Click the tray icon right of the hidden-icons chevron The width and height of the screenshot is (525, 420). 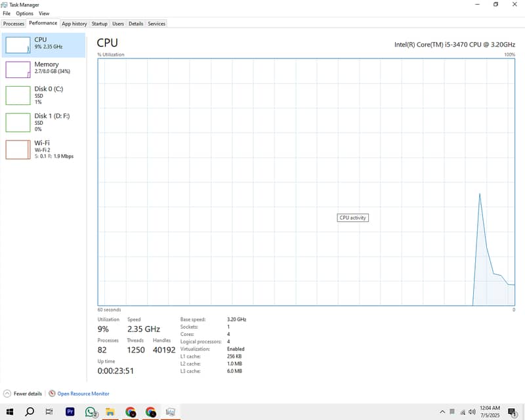pyautogui.click(x=452, y=411)
